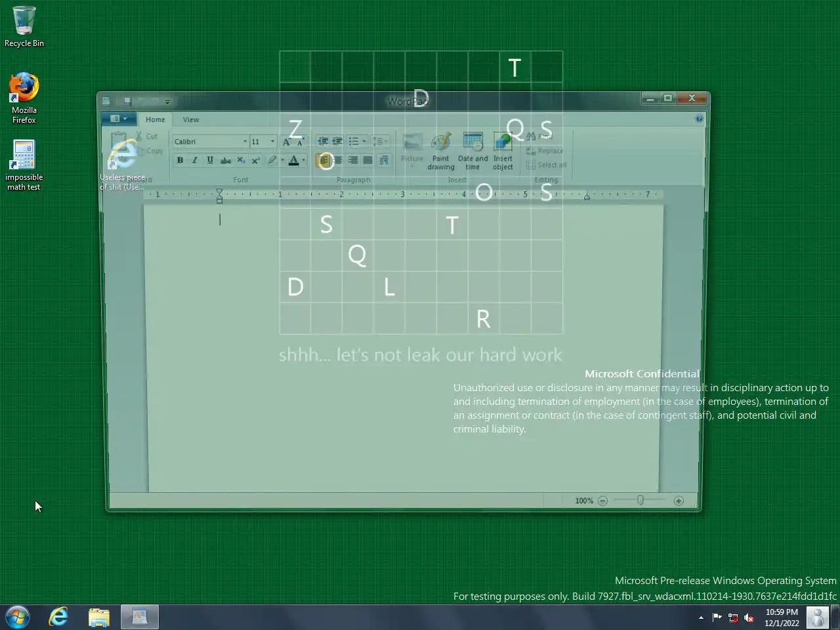
Task: Click inside the WordPad document page
Action: [404, 348]
